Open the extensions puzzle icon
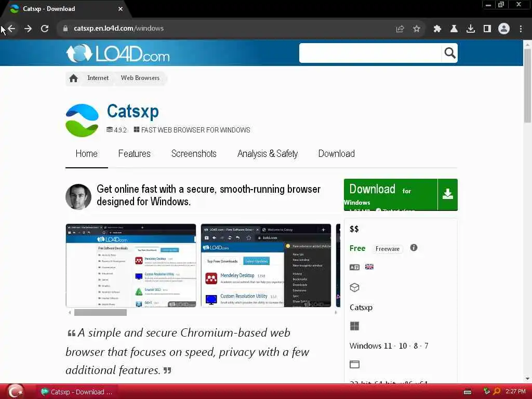Image resolution: width=532 pixels, height=399 pixels. click(x=437, y=29)
